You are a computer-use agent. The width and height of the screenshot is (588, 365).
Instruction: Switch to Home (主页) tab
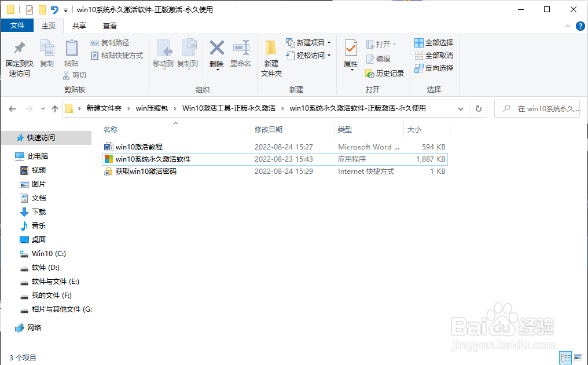(x=49, y=25)
